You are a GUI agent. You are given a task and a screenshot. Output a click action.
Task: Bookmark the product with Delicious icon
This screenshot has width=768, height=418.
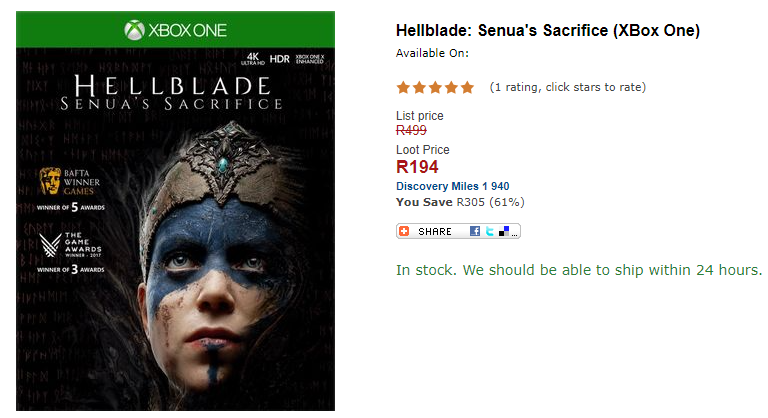(x=504, y=231)
